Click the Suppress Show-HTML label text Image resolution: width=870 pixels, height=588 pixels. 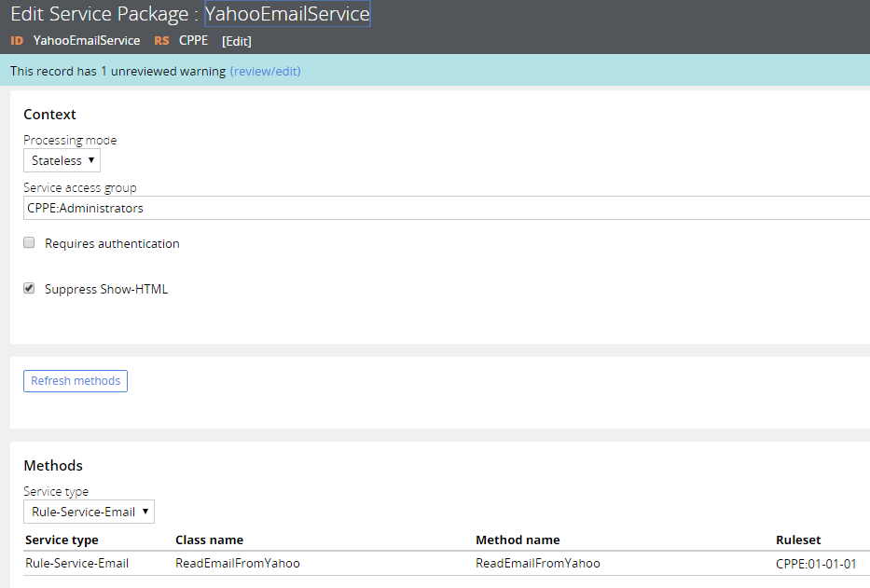106,289
